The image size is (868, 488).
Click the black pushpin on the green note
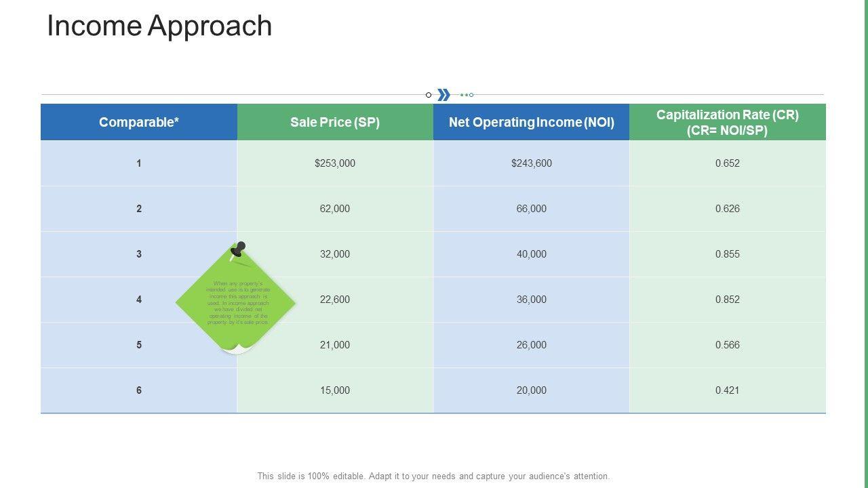click(x=238, y=249)
